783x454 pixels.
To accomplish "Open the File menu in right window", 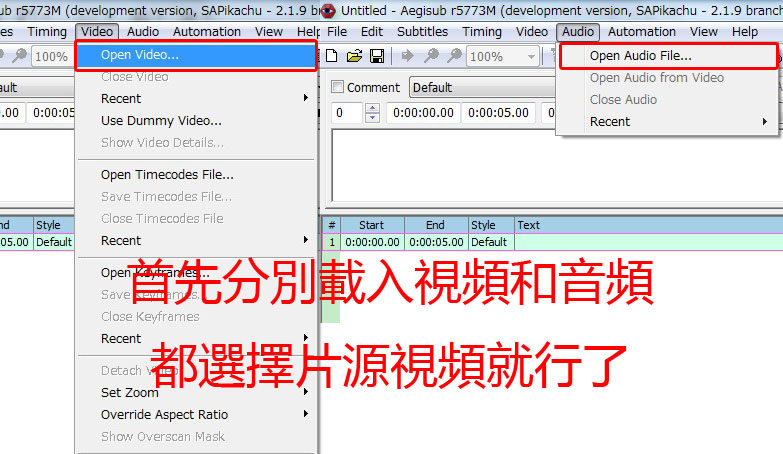I will pos(337,31).
